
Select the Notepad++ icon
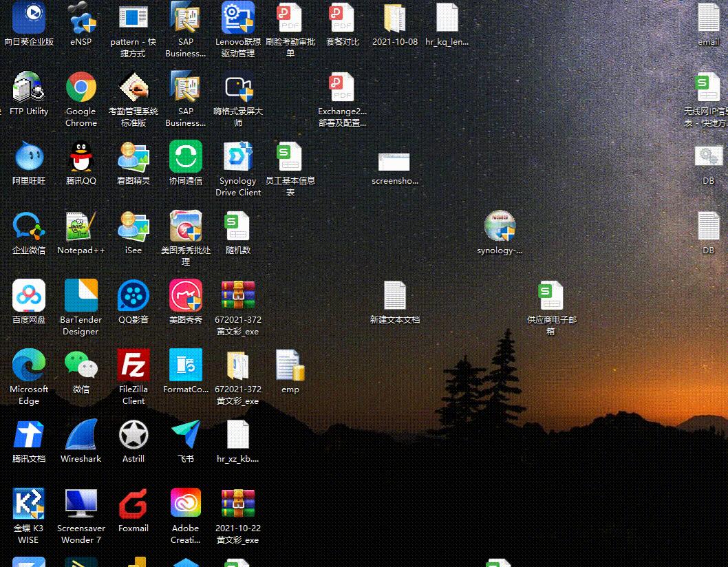pos(81,226)
